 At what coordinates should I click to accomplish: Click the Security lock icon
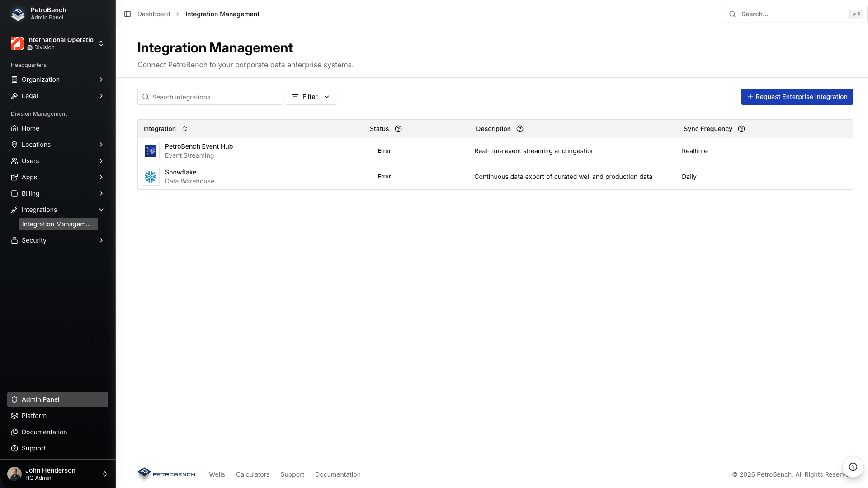(14, 240)
